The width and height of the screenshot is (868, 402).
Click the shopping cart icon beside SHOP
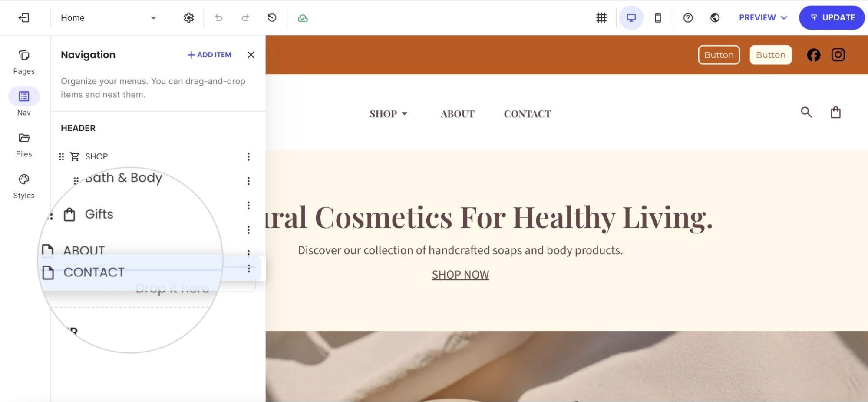(x=75, y=156)
